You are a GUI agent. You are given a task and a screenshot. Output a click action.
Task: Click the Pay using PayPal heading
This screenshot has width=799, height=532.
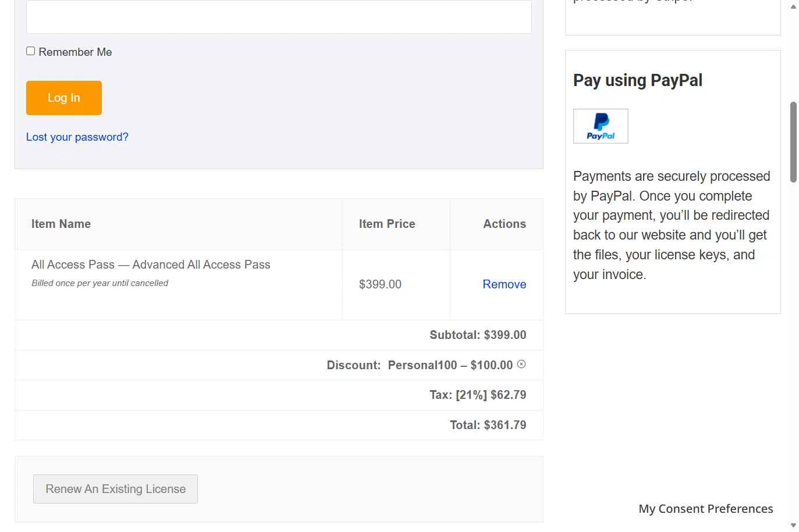638,80
